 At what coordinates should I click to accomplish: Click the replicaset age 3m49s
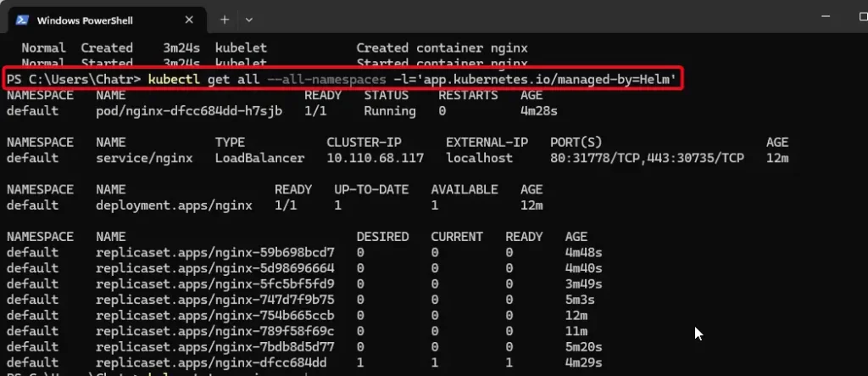[583, 284]
